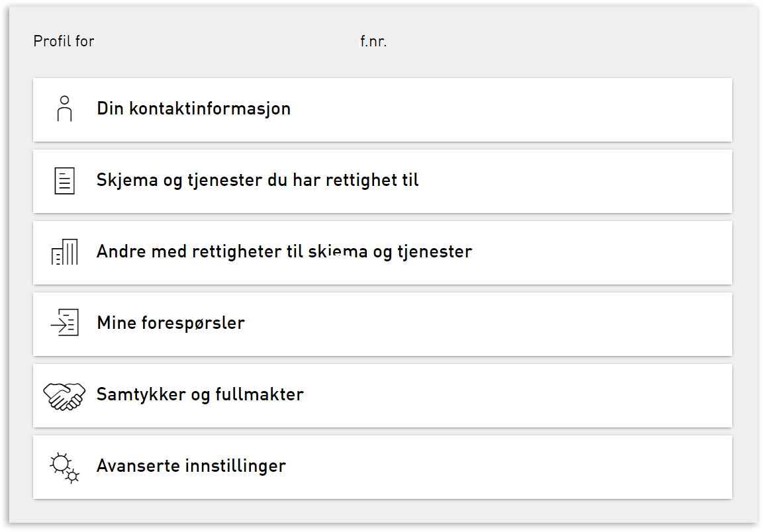Open the Samtykker og fullmakter label
This screenshot has width=768, height=532.
click(x=200, y=395)
